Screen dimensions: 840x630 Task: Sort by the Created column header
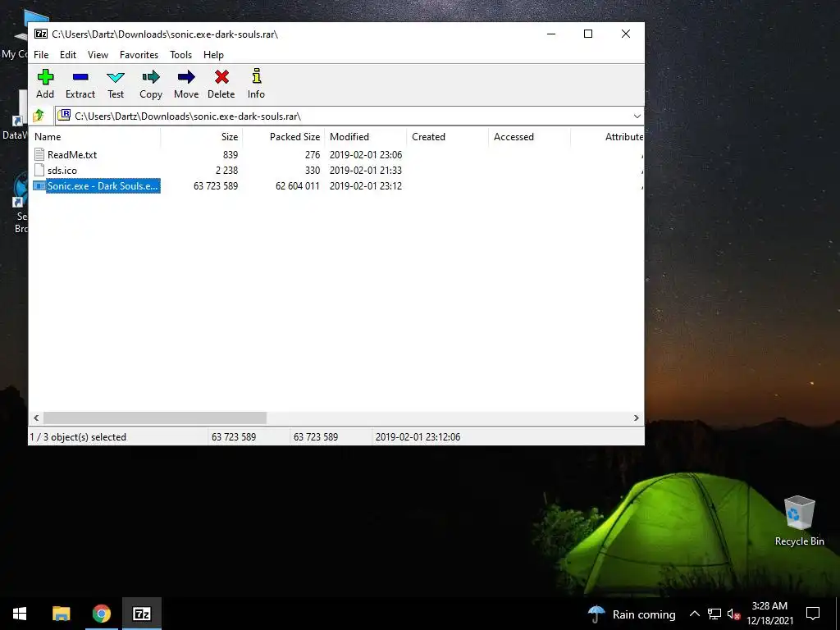click(447, 137)
